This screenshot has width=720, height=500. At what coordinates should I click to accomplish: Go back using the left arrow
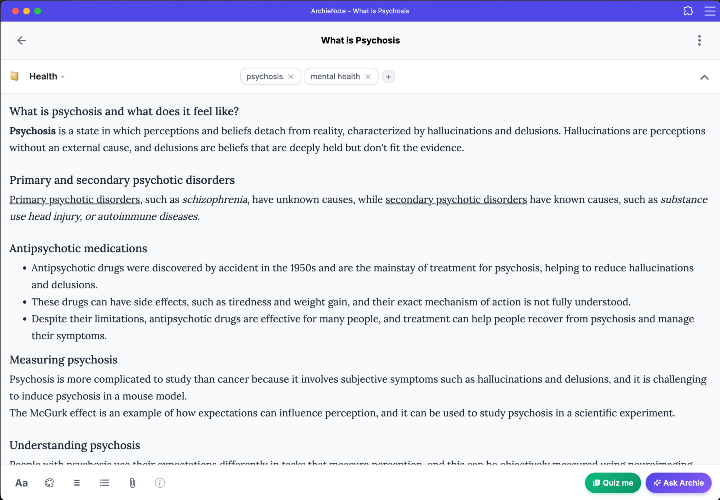(x=22, y=41)
